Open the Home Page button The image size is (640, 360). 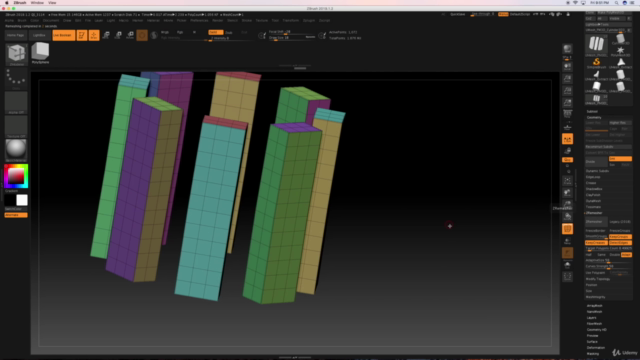[16, 36]
